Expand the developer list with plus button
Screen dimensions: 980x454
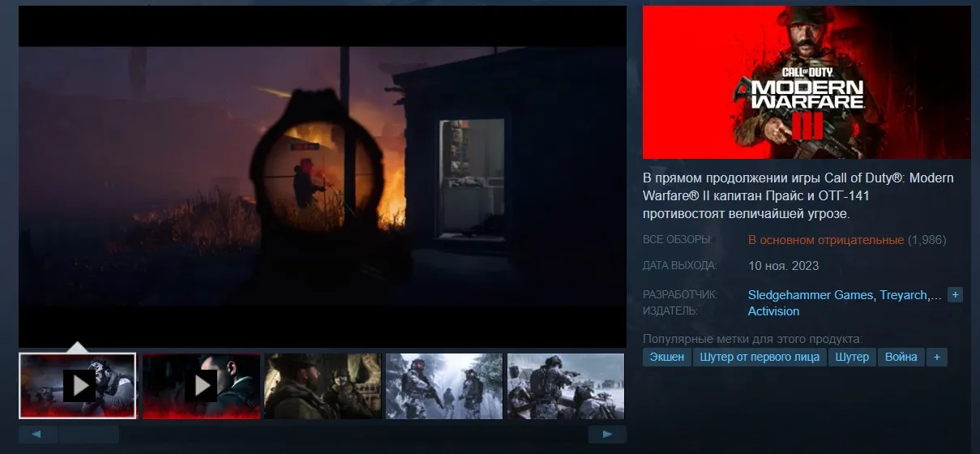tap(956, 295)
